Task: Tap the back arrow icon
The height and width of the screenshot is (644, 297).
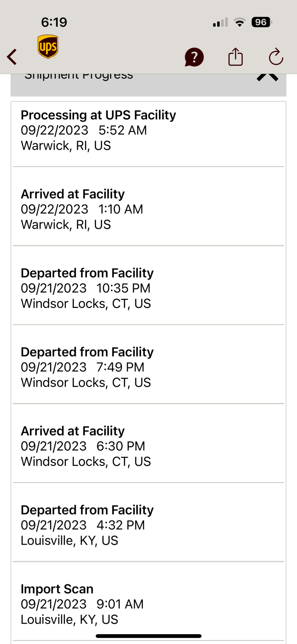Action: click(x=12, y=57)
